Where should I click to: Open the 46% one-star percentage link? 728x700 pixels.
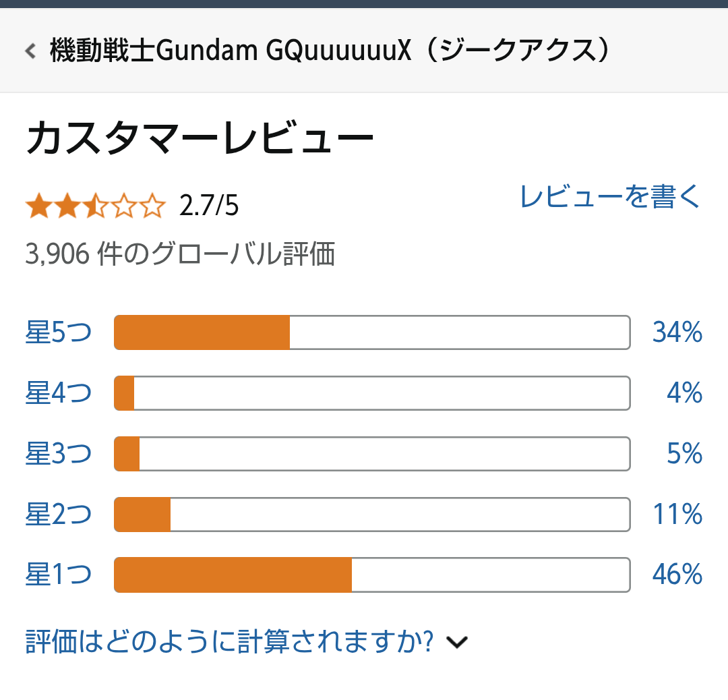pos(677,575)
